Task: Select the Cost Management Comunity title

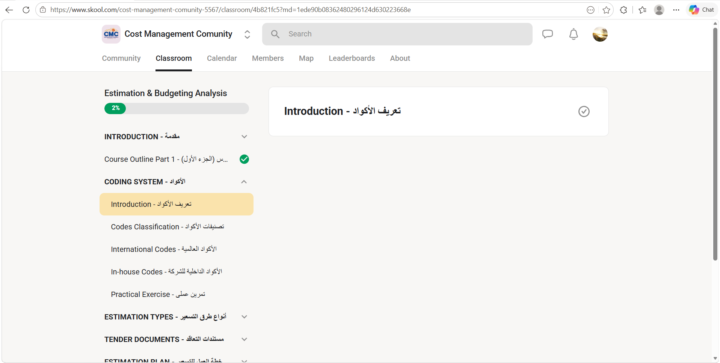Action: (x=178, y=34)
